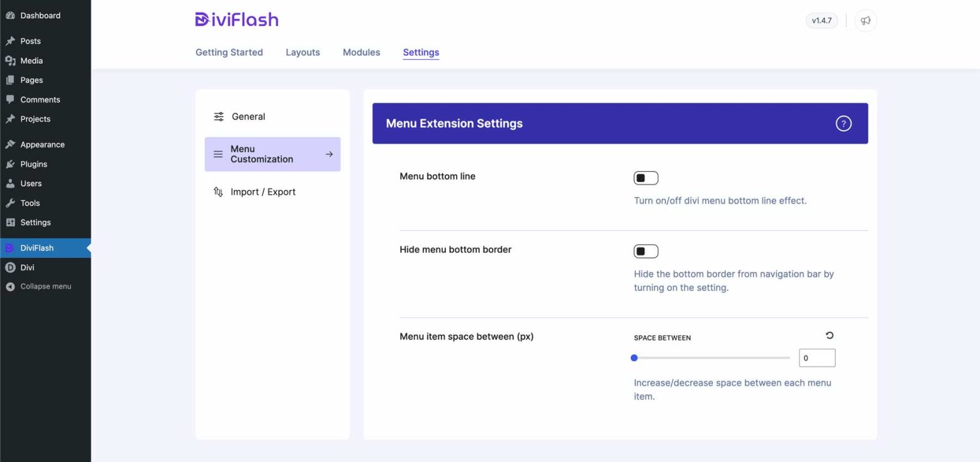Click the Menu Customization list icon
This screenshot has width=980, height=462.
click(217, 154)
